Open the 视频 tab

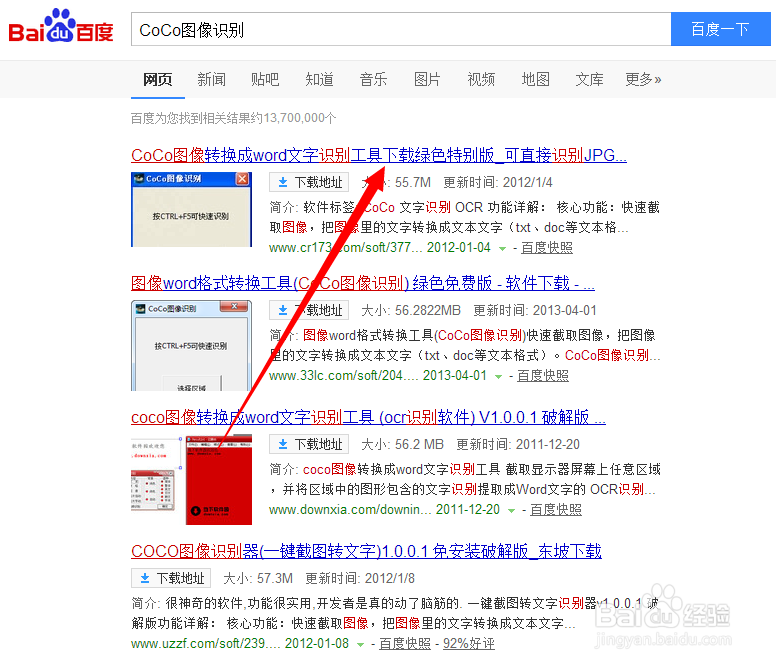pyautogui.click(x=481, y=79)
